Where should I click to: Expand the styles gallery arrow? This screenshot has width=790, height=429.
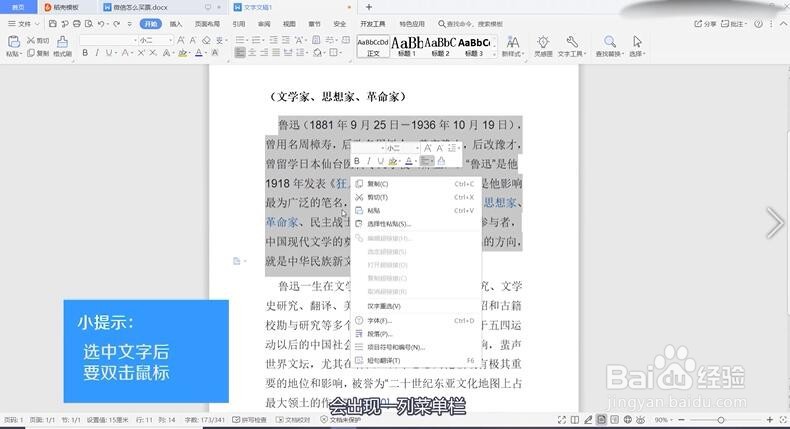494,54
